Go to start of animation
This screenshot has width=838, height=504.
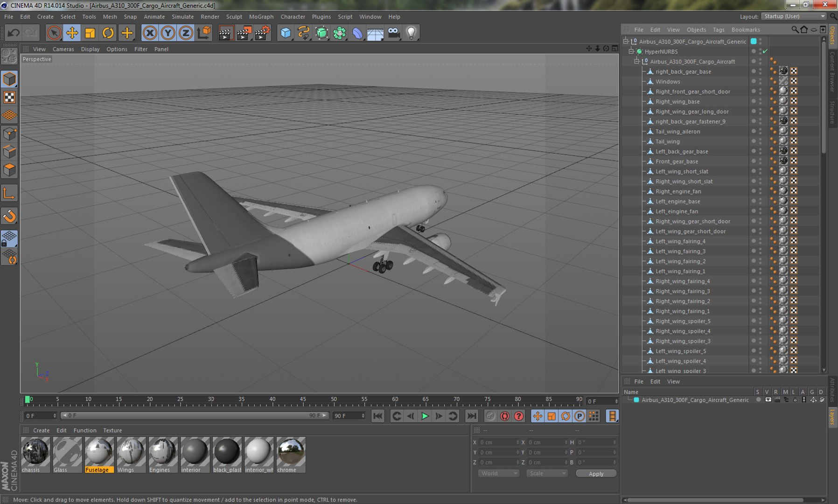tap(378, 416)
